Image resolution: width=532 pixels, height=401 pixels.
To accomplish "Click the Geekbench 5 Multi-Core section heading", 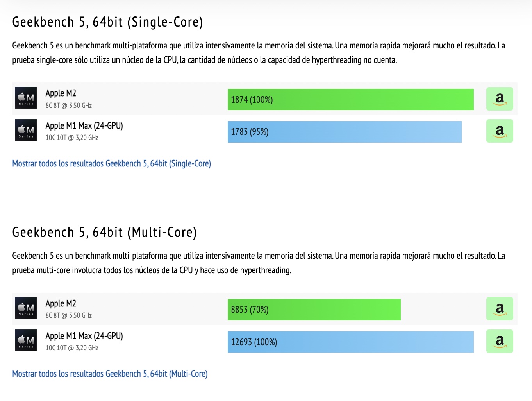I will [x=105, y=232].
